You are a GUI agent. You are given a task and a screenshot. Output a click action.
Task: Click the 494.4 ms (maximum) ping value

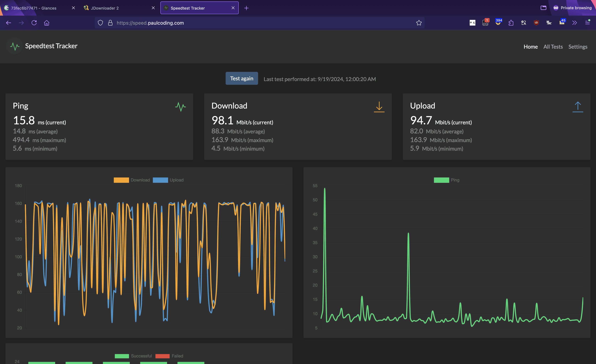pyautogui.click(x=39, y=140)
